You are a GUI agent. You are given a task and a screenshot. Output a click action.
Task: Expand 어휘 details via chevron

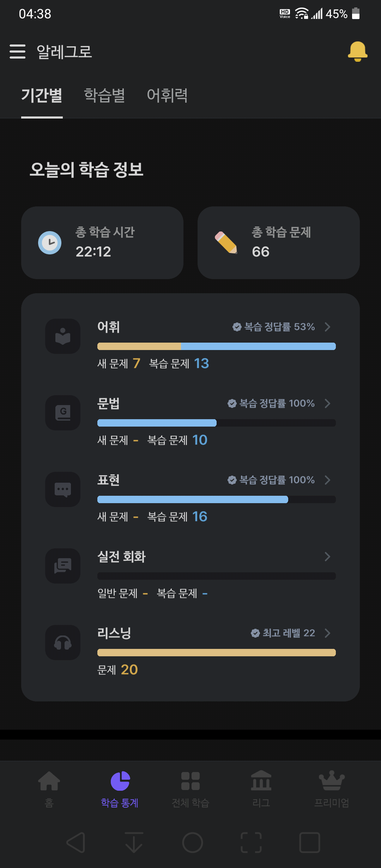point(327,327)
